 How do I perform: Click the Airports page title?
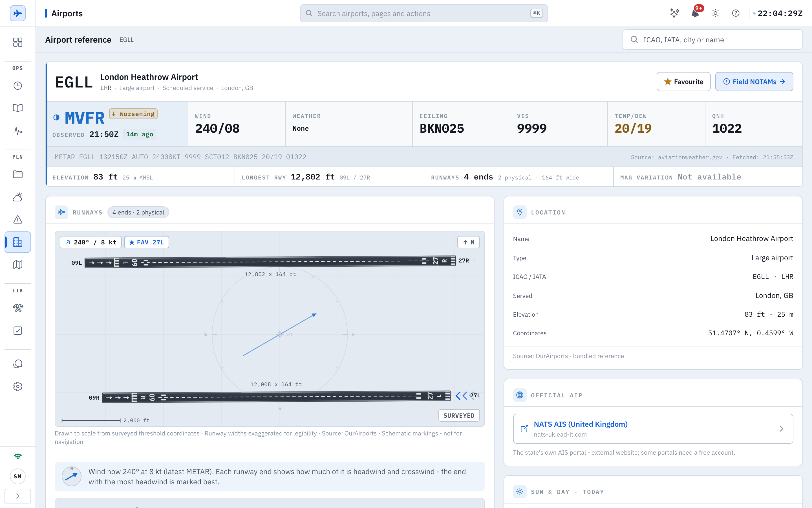pyautogui.click(x=67, y=14)
